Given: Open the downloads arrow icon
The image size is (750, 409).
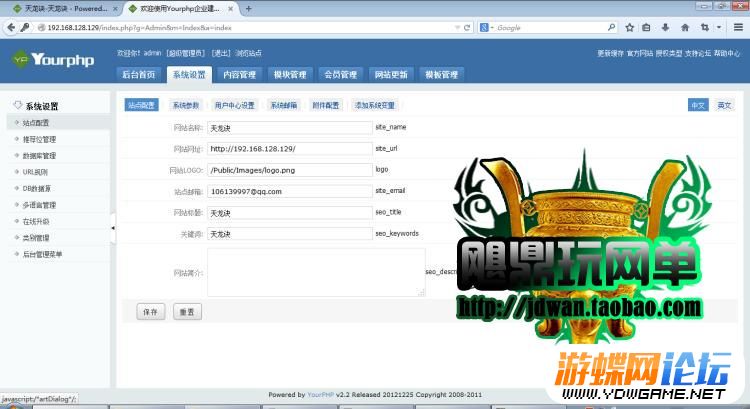Looking at the screenshot, I should [x=665, y=28].
